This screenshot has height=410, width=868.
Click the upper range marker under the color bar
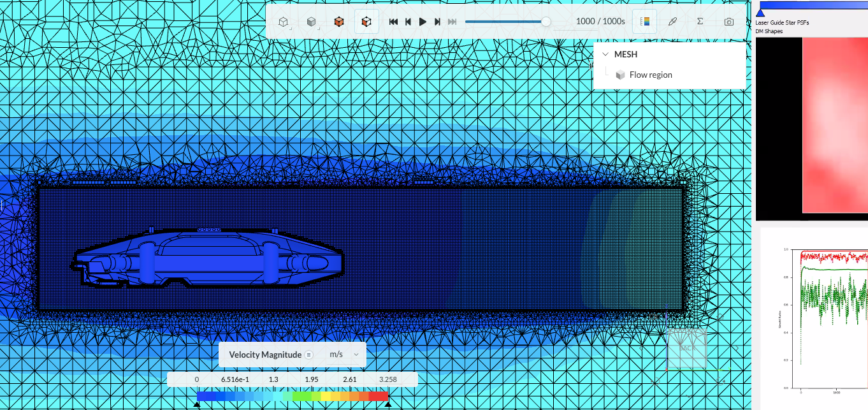coord(387,404)
